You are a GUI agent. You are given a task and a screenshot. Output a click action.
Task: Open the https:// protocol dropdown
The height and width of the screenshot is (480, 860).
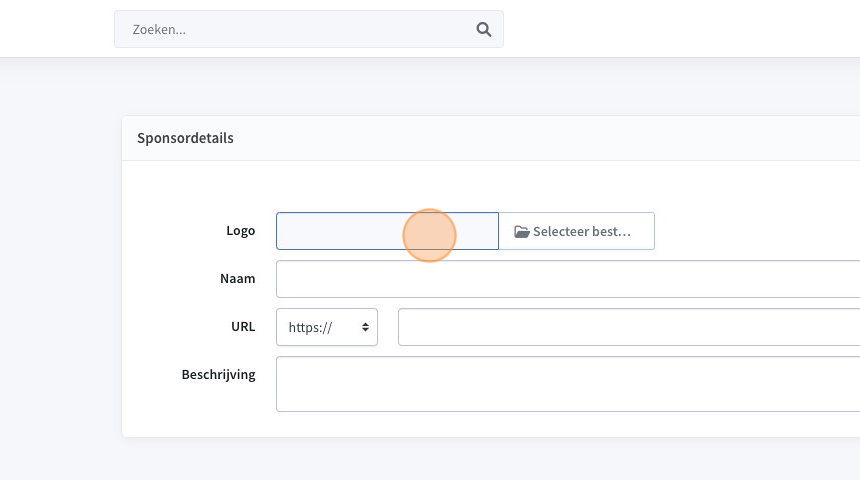click(327, 327)
